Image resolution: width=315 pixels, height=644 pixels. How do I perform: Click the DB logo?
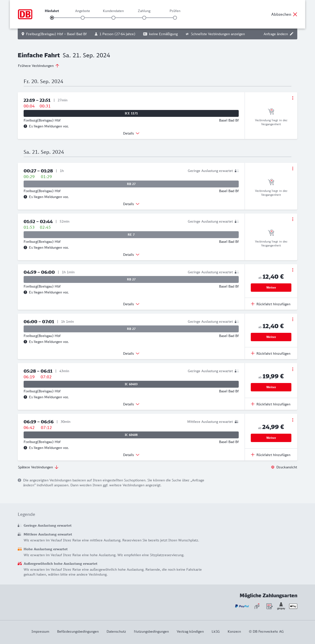coord(25,14)
